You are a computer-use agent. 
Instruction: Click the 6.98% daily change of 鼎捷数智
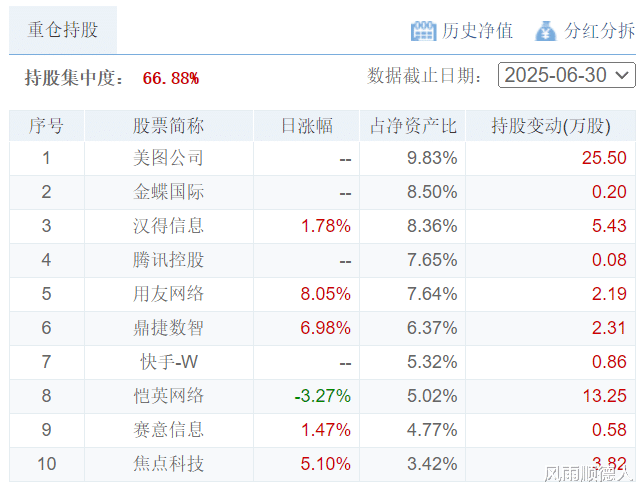coord(326,328)
